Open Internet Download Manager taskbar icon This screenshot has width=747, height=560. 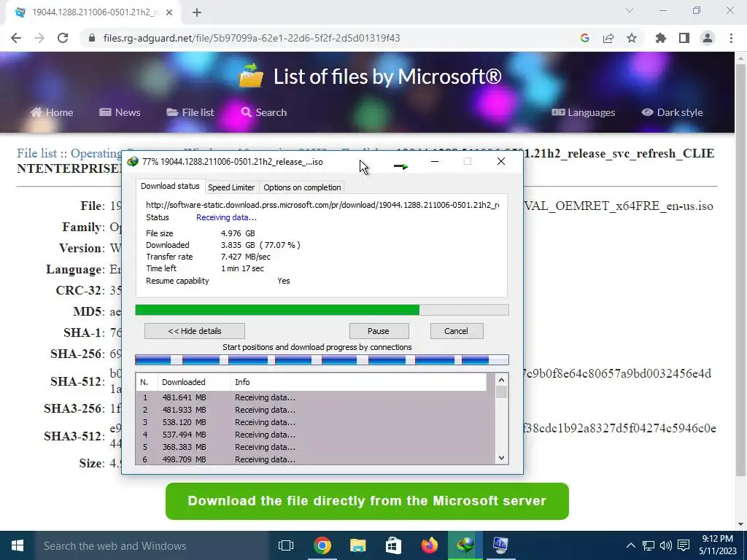tap(465, 545)
